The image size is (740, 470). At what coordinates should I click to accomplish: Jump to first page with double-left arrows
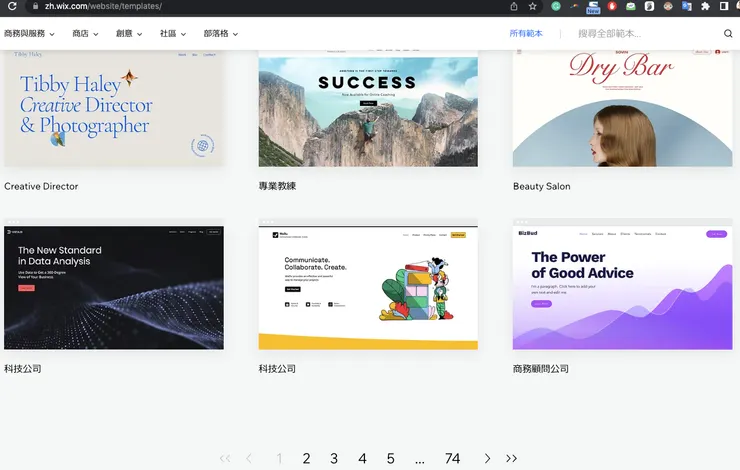pyautogui.click(x=225, y=458)
